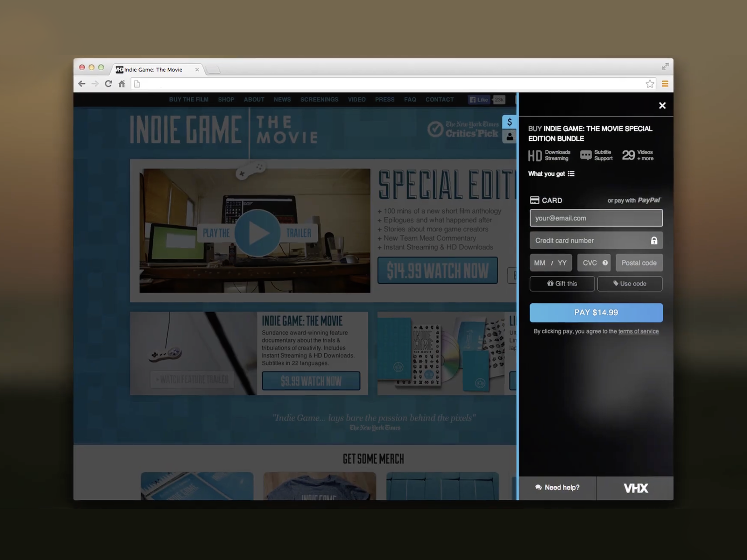Reload the page with refresh icon
The width and height of the screenshot is (747, 560).
(x=108, y=84)
